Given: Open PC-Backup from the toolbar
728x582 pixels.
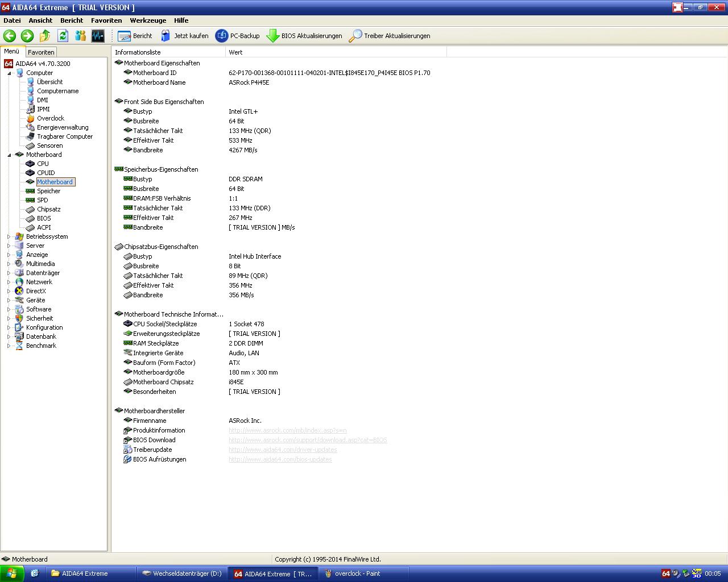Looking at the screenshot, I should [237, 36].
